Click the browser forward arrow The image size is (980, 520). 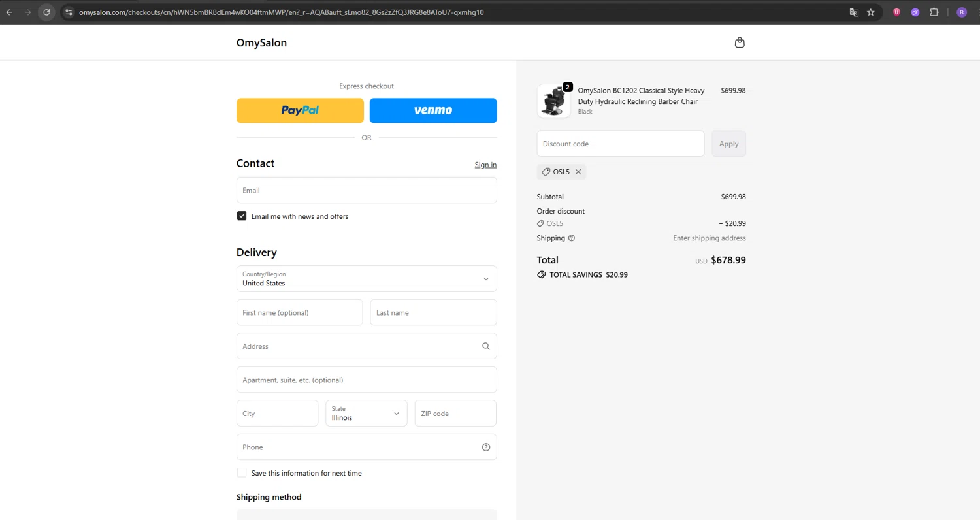27,12
